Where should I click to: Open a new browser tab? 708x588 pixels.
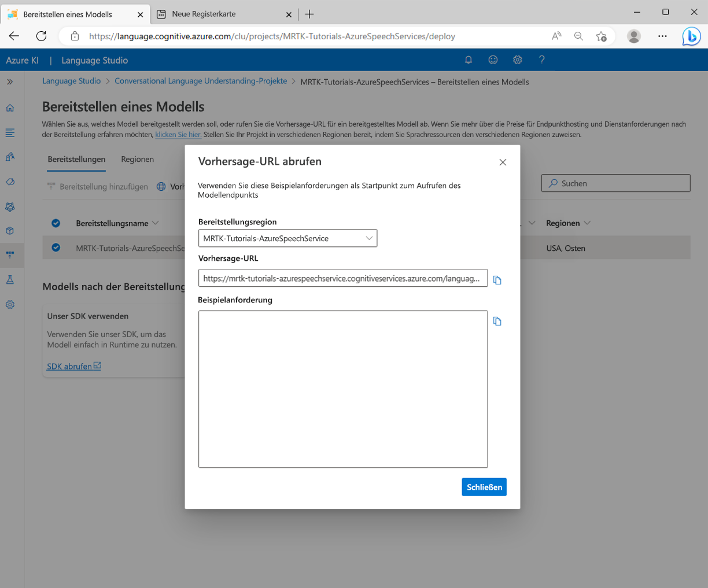tap(309, 14)
